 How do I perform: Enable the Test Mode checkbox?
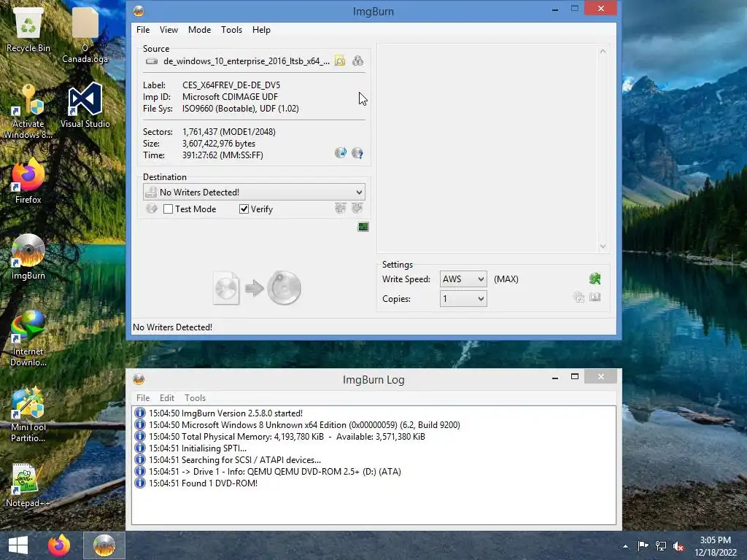click(x=169, y=209)
